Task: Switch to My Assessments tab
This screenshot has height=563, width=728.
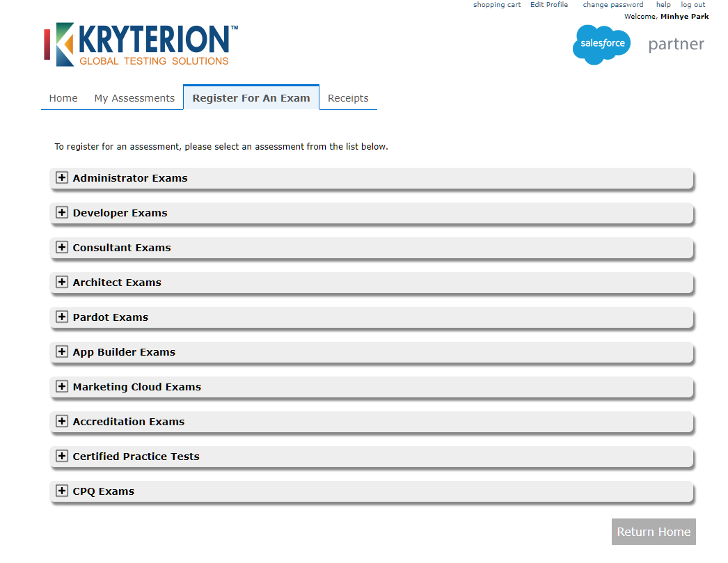Action: (134, 98)
